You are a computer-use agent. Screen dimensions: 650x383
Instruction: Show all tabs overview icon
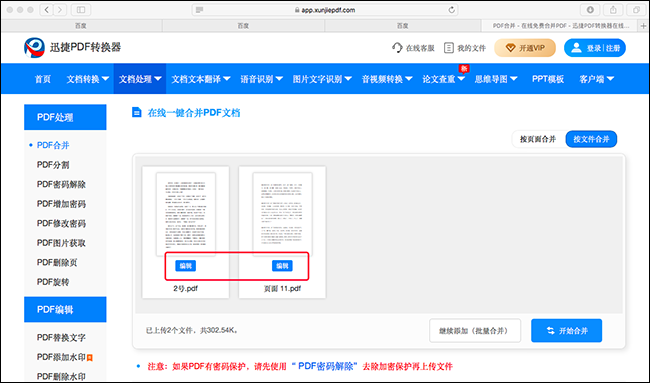click(636, 10)
